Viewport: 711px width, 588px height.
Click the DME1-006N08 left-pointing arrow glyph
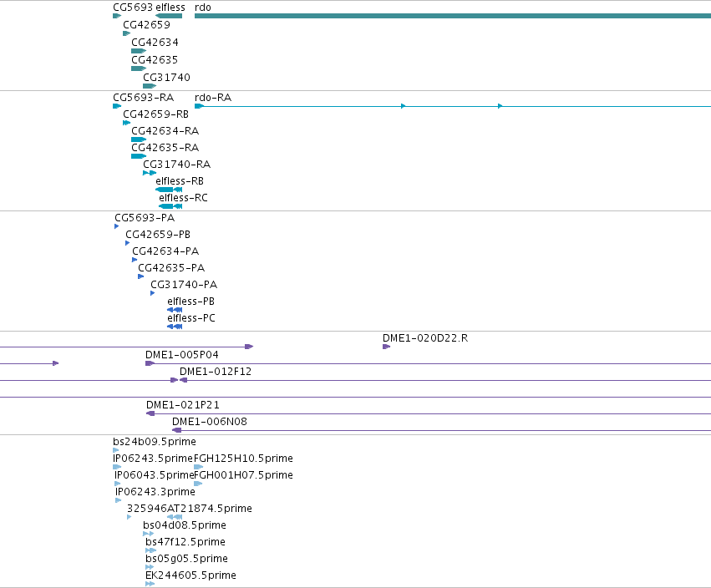pyautogui.click(x=177, y=430)
